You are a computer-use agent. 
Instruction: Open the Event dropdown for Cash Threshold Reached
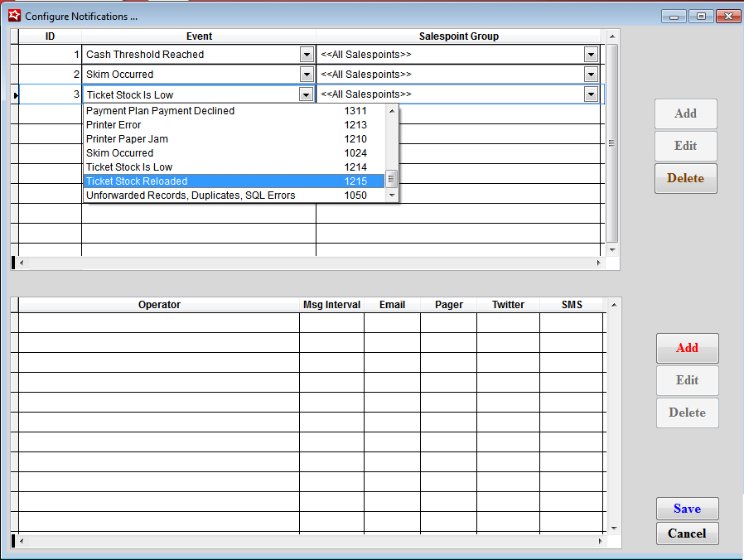coord(307,54)
